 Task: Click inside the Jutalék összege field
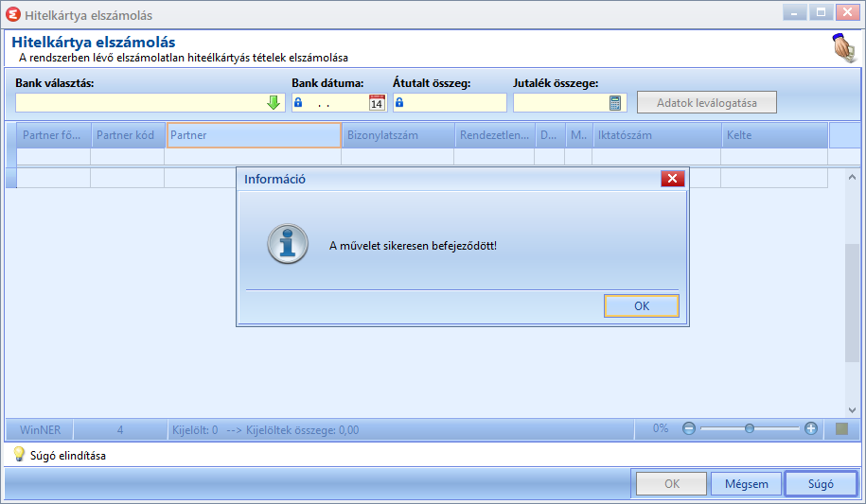coord(561,103)
